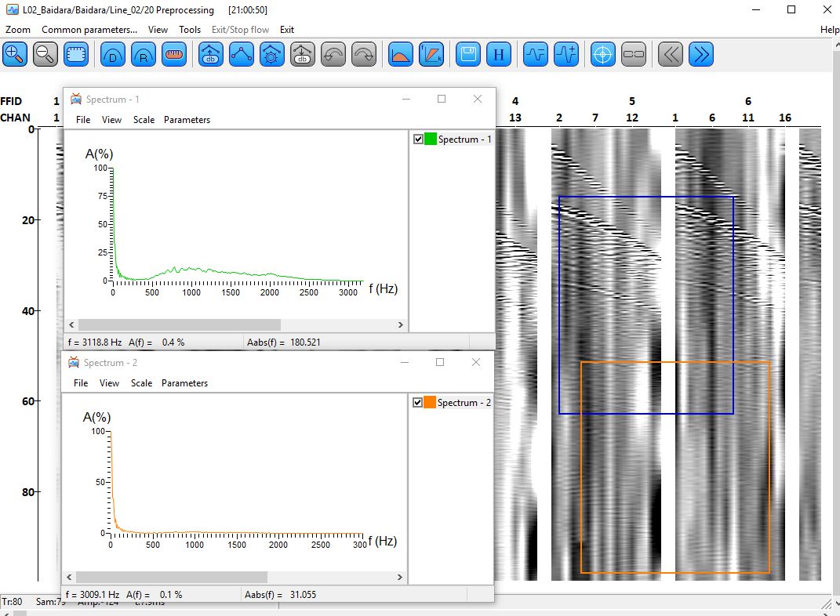Toggle the Spectrum - 1 legend checkbox

tap(418, 140)
